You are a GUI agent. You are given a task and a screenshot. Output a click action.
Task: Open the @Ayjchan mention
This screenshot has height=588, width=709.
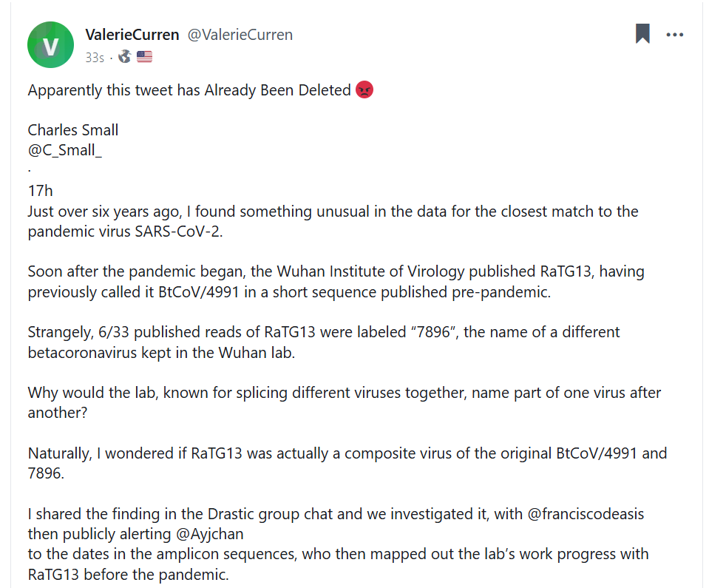[x=209, y=534]
